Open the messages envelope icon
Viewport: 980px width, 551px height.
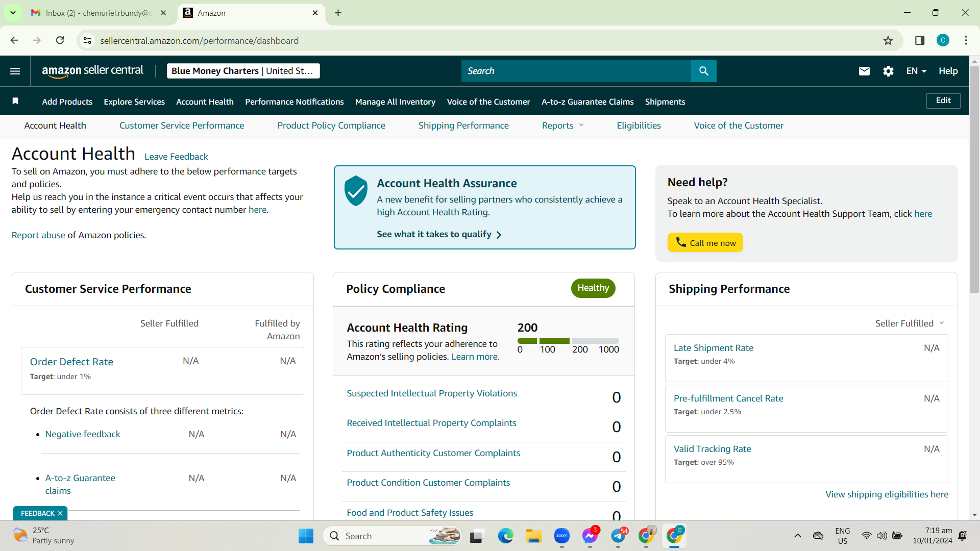pos(864,71)
